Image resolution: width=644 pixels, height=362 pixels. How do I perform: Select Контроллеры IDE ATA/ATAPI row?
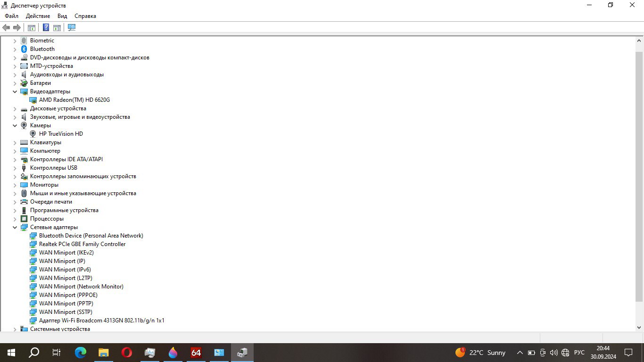coord(66,159)
